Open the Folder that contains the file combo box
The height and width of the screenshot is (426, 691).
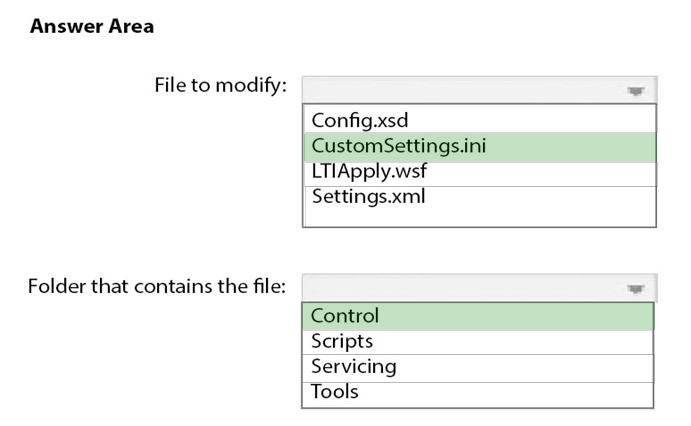(x=479, y=288)
